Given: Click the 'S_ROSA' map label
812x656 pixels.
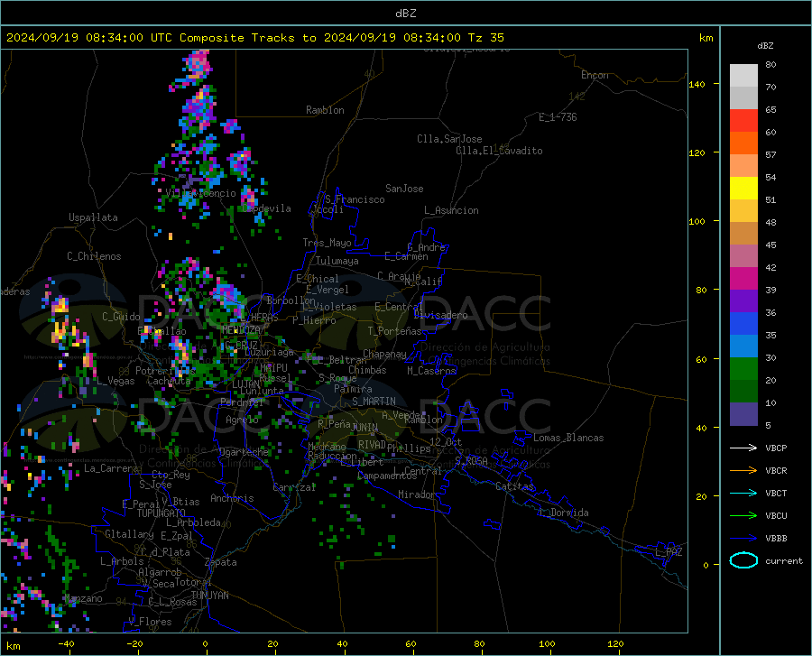Looking at the screenshot, I should (471, 460).
